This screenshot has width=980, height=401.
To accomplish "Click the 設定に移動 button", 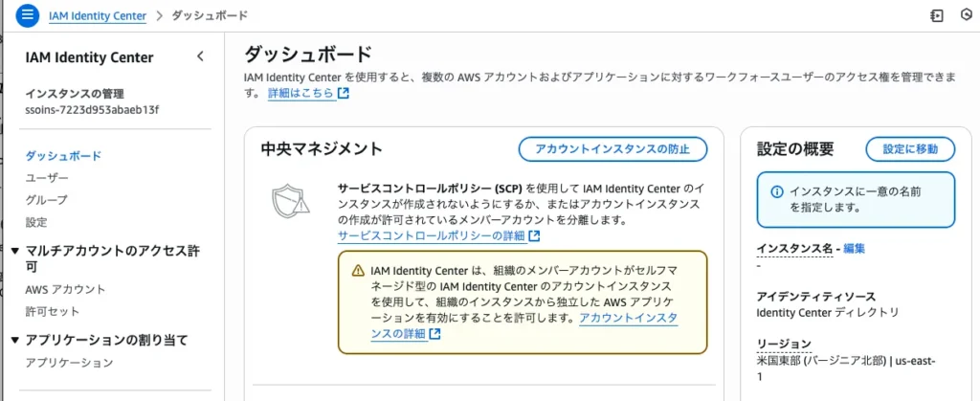I will point(910,148).
